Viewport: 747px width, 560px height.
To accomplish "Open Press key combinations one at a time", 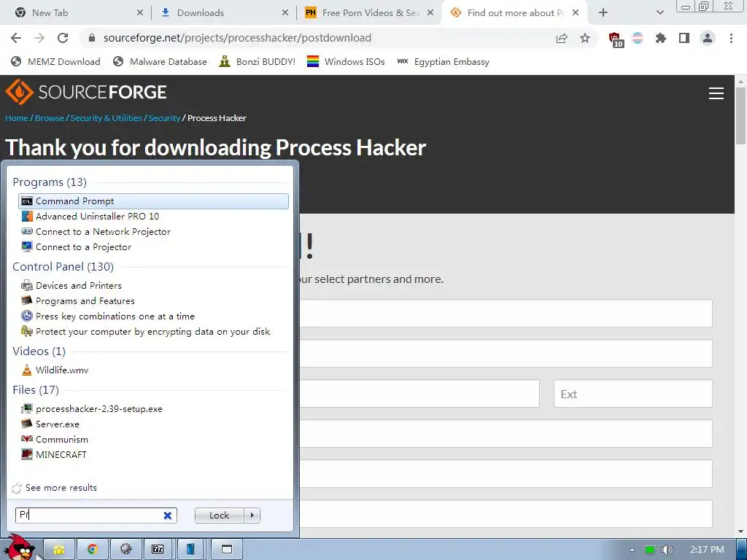I will (115, 316).
